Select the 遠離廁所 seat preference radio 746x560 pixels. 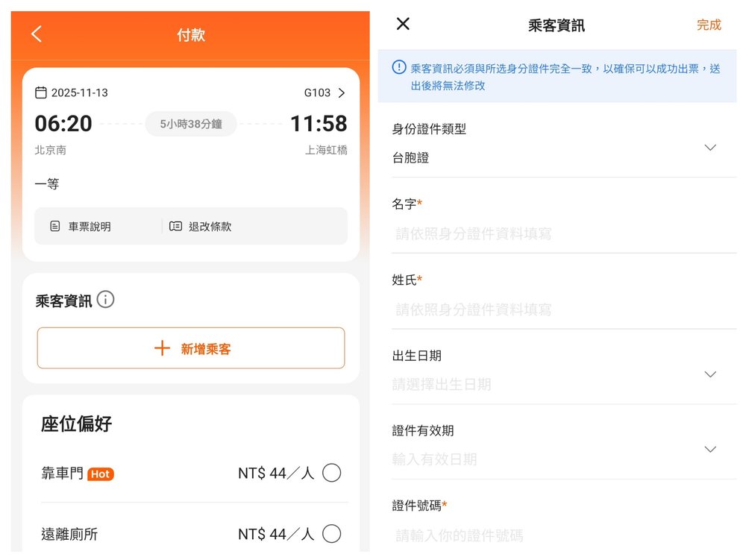332,534
